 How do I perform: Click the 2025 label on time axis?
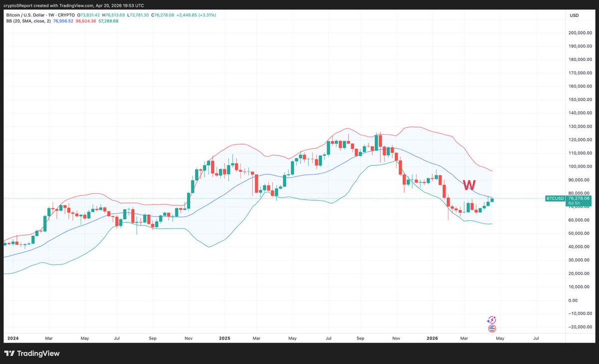tap(224, 338)
